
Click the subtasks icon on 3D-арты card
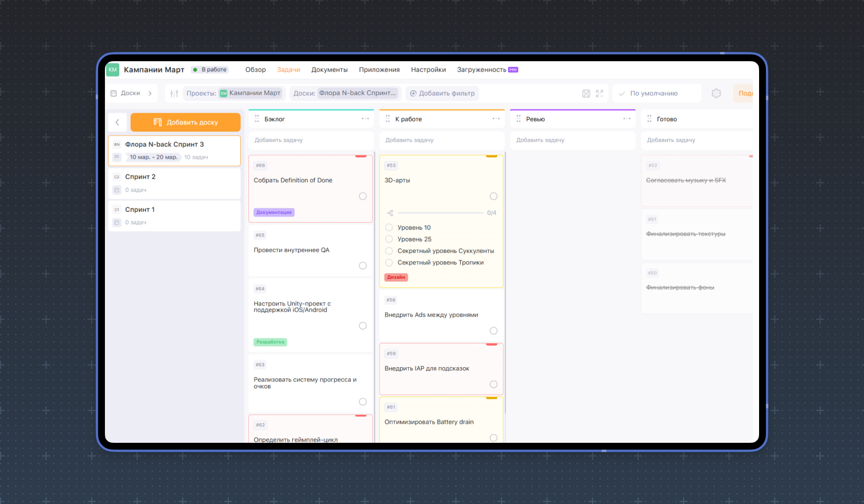[390, 213]
